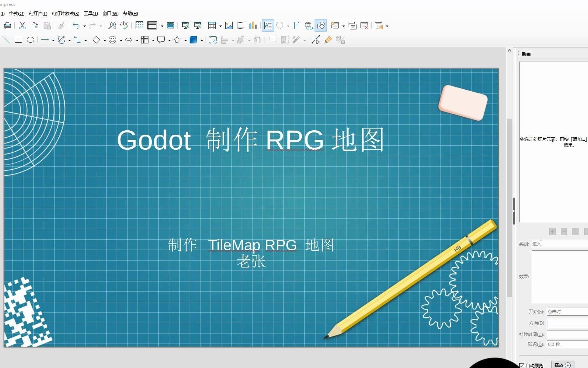Open dropdown arrow next to Undo
588x368 pixels.
click(x=85, y=26)
